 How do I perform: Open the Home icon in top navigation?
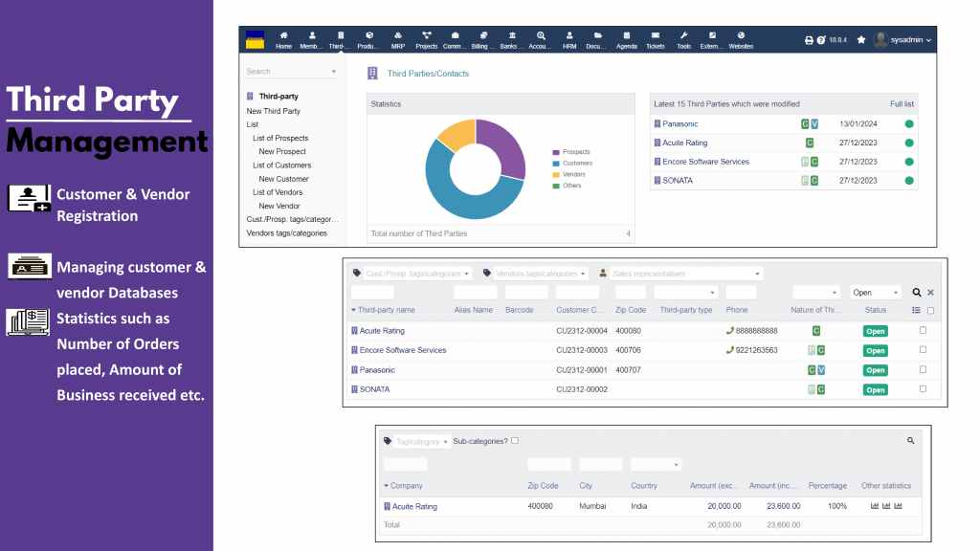283,36
